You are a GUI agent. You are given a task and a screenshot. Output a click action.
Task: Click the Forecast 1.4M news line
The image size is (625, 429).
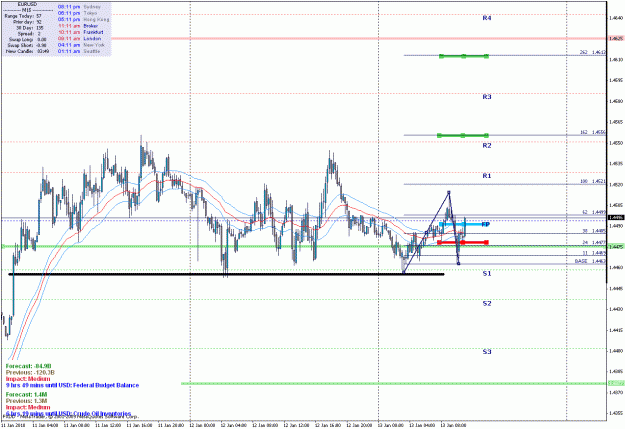coord(26,394)
